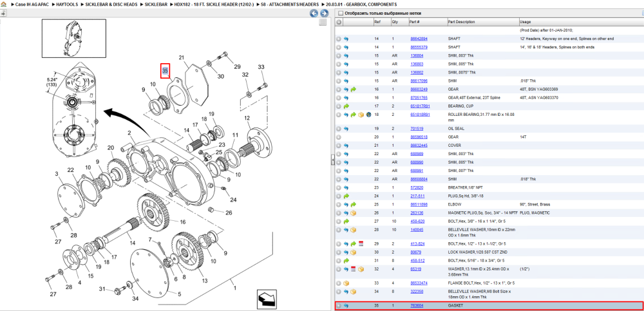Select callout 20 in the diagram
Viewport: 644px width, 311px height.
tap(111, 148)
